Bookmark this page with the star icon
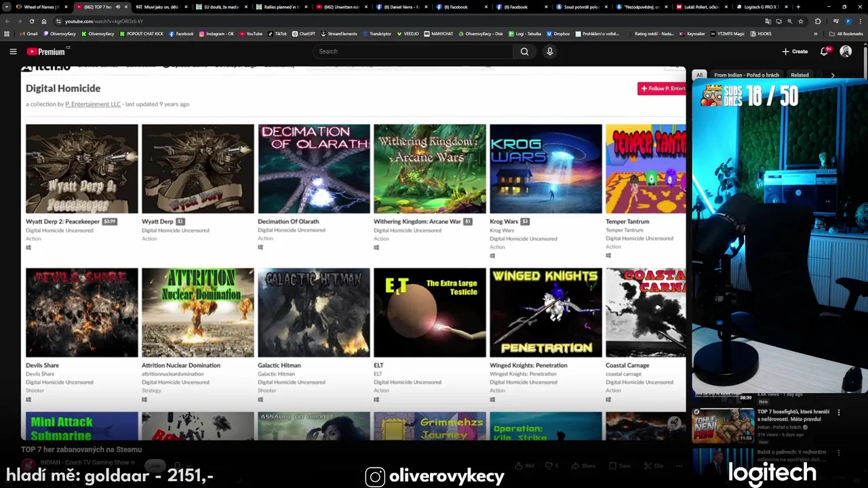This screenshot has width=868, height=488. 800,21
